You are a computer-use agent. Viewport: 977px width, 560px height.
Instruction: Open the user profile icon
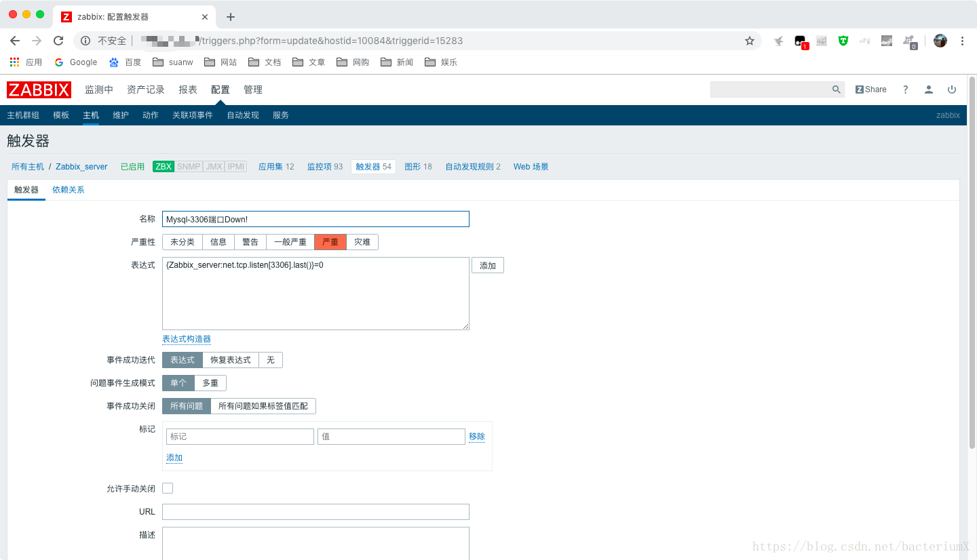pyautogui.click(x=929, y=89)
